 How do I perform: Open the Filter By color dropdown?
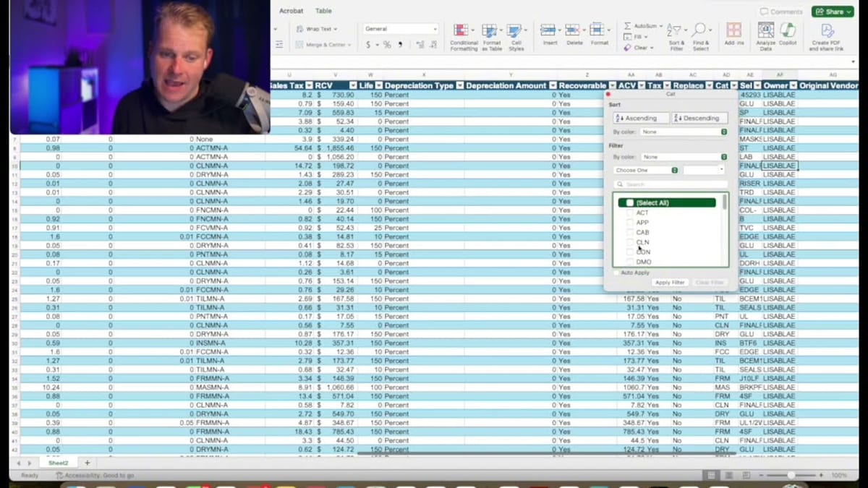pos(684,157)
